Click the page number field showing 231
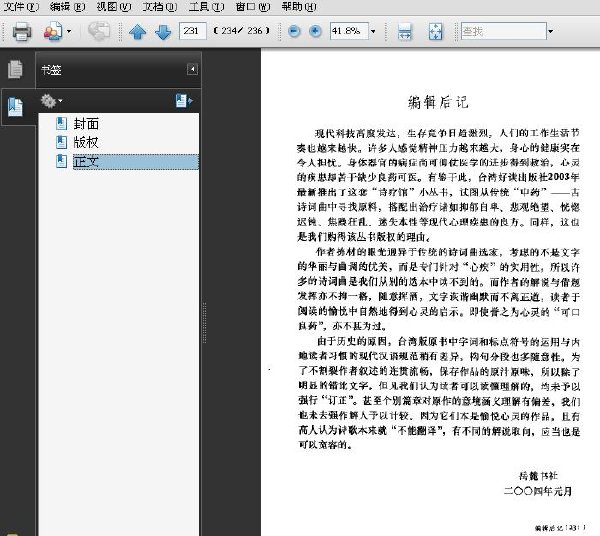600x536 pixels. click(192, 31)
